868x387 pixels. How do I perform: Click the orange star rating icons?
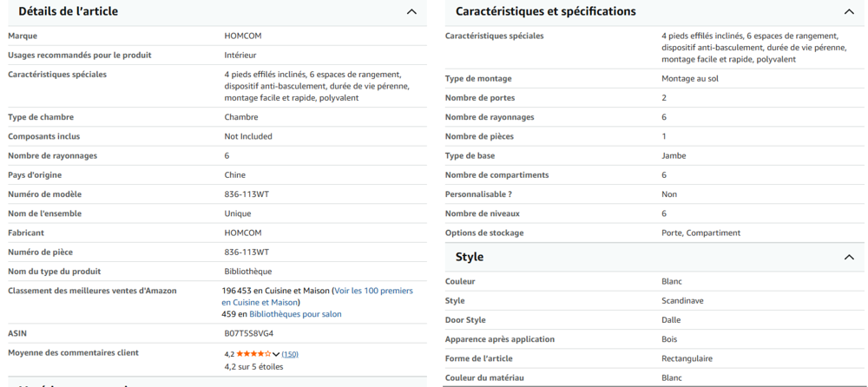pyautogui.click(x=253, y=354)
